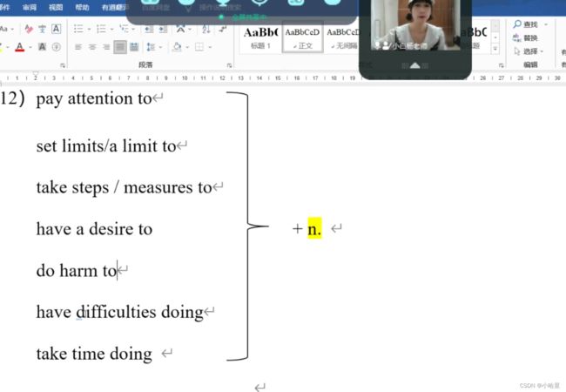Open the line spacing dropdown arrow
This screenshot has width=566, height=392.
pyautogui.click(x=160, y=47)
